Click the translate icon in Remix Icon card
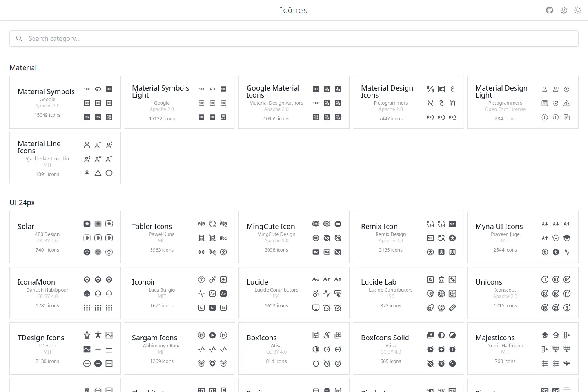The height and width of the screenshot is (392, 588). point(441,238)
